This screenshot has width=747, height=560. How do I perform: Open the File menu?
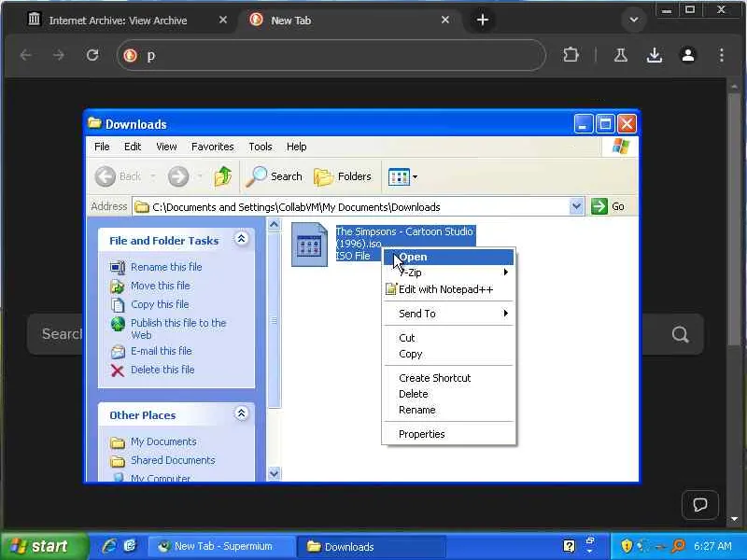click(x=102, y=147)
